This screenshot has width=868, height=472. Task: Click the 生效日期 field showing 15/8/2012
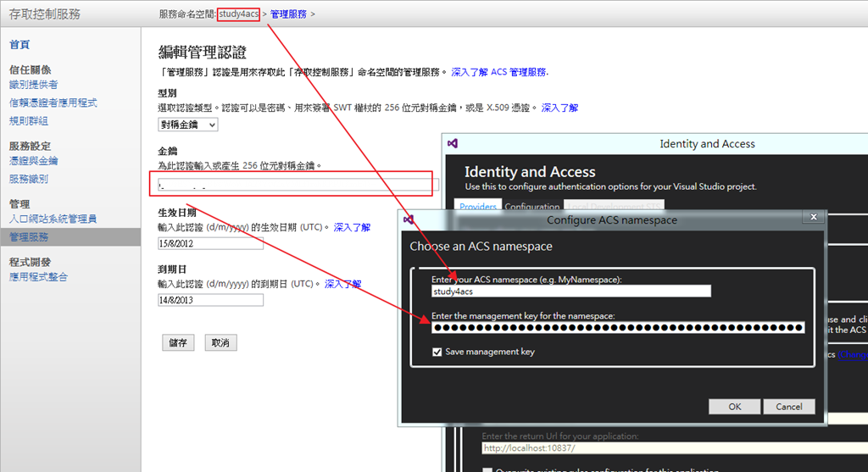210,243
